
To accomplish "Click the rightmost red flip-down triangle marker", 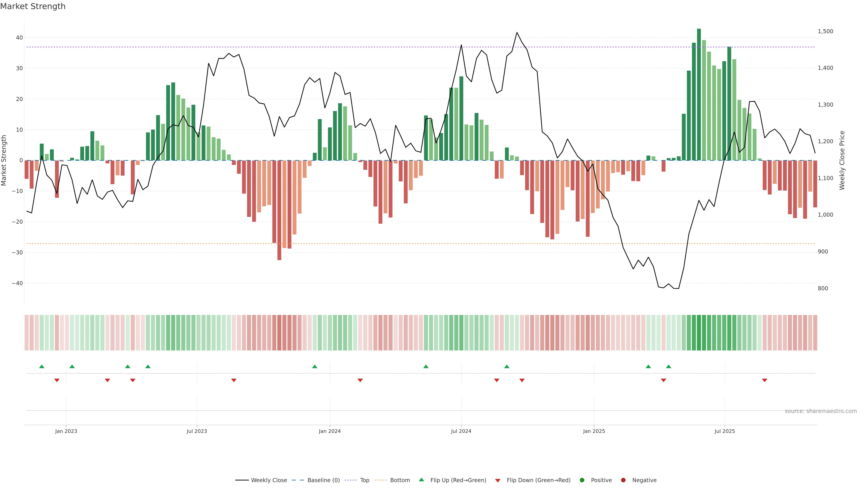I will (764, 380).
